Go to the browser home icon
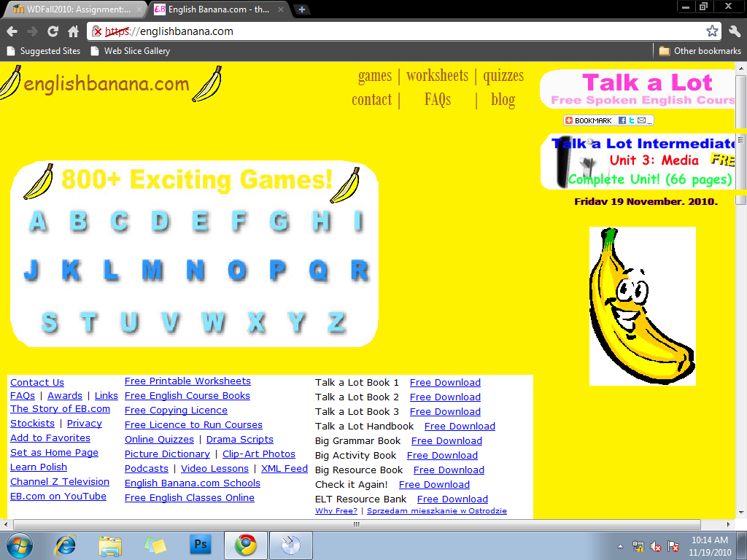The image size is (747, 560). [73, 31]
